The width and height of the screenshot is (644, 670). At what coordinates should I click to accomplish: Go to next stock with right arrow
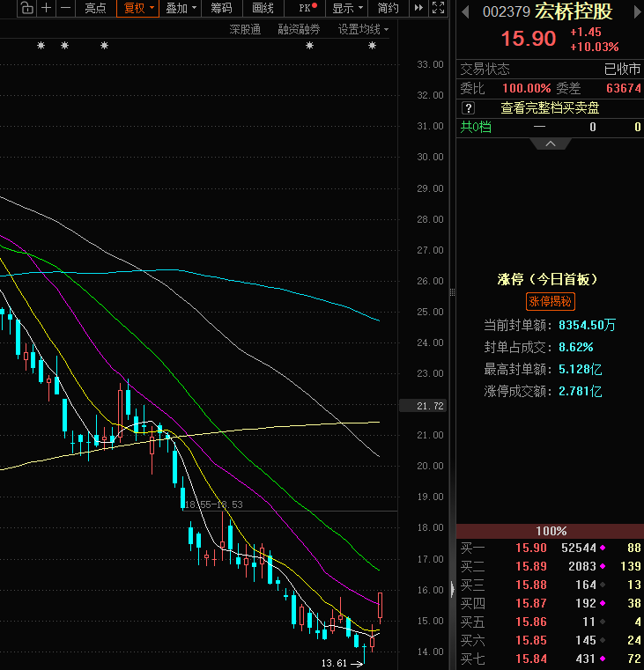point(638,11)
